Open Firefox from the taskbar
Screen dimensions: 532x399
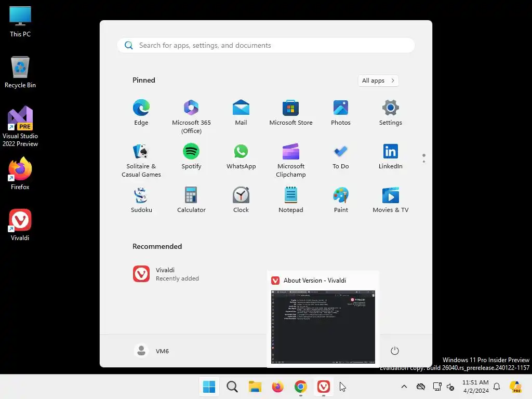click(277, 387)
